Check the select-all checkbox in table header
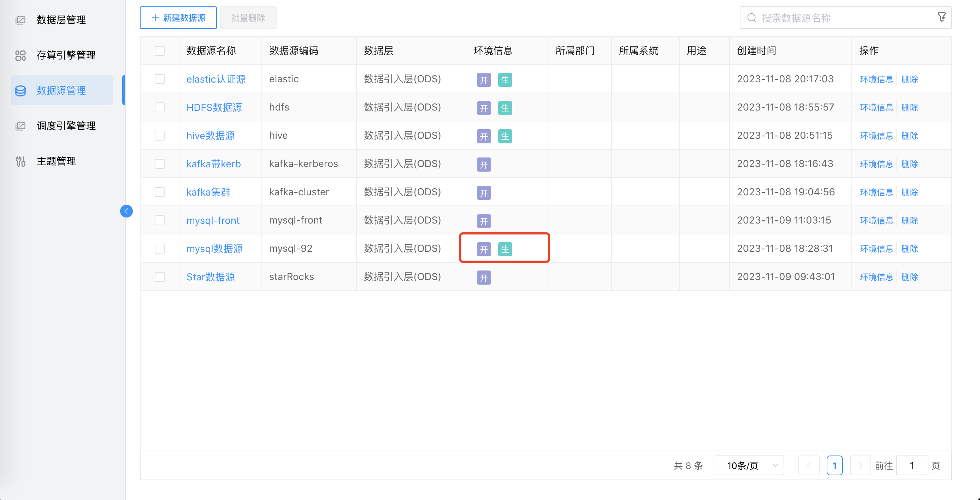This screenshot has height=500, width=980. tap(160, 50)
